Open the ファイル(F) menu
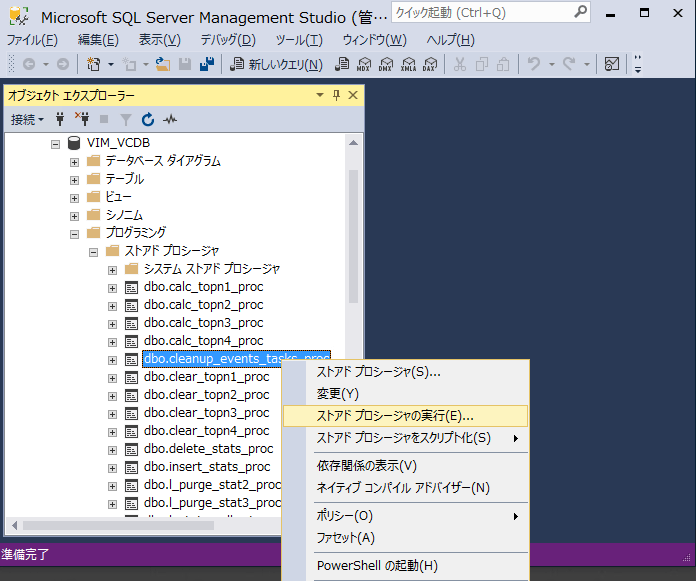The width and height of the screenshot is (696, 581). (32, 40)
